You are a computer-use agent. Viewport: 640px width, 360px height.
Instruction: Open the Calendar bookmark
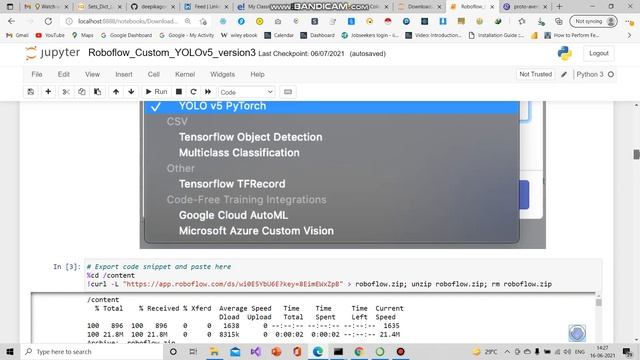279,36
